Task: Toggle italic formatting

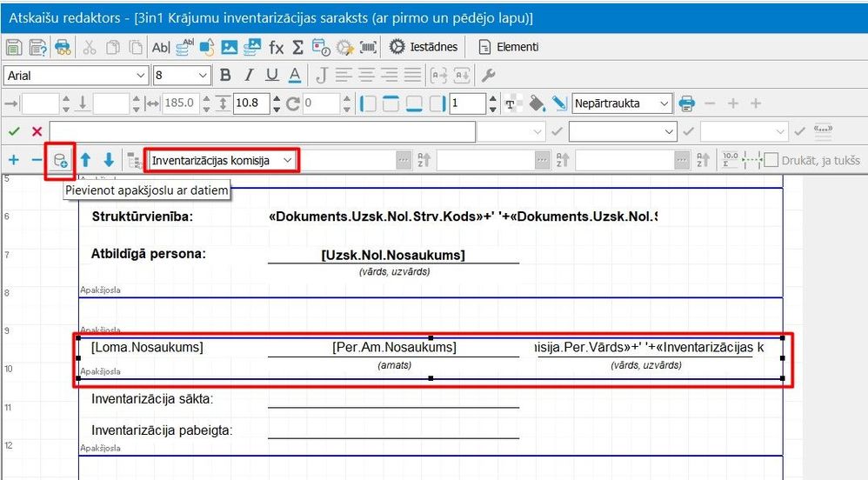Action: click(x=249, y=75)
